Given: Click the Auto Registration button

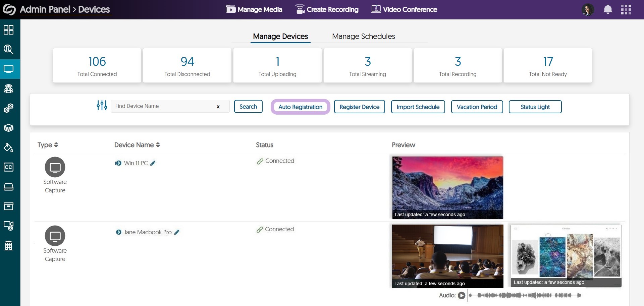Looking at the screenshot, I should (x=300, y=107).
